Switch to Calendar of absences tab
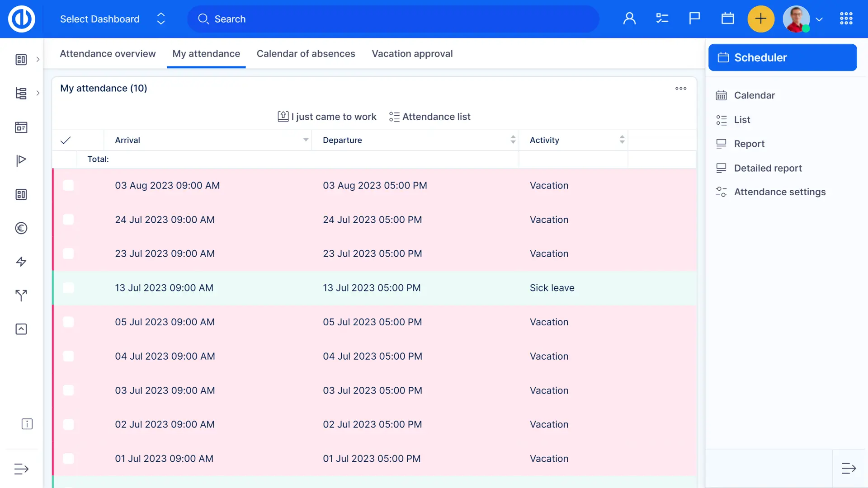The height and width of the screenshot is (488, 868). pyautogui.click(x=306, y=54)
